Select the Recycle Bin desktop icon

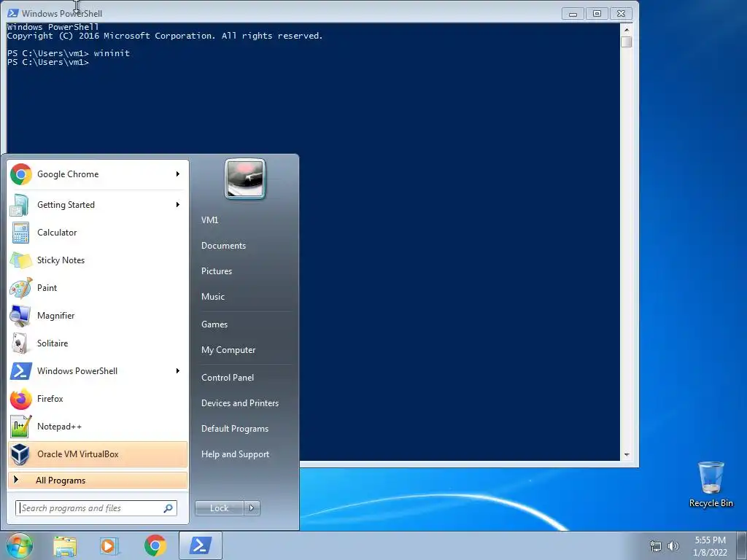click(711, 484)
